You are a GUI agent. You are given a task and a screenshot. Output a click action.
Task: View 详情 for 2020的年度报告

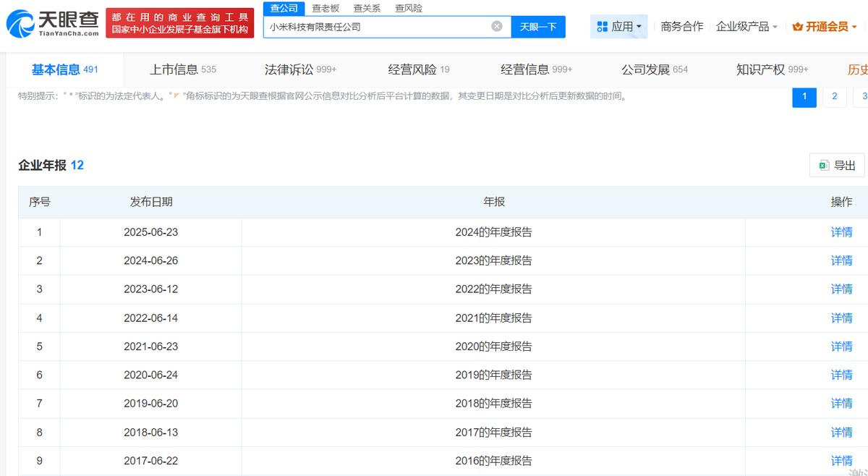(x=841, y=347)
